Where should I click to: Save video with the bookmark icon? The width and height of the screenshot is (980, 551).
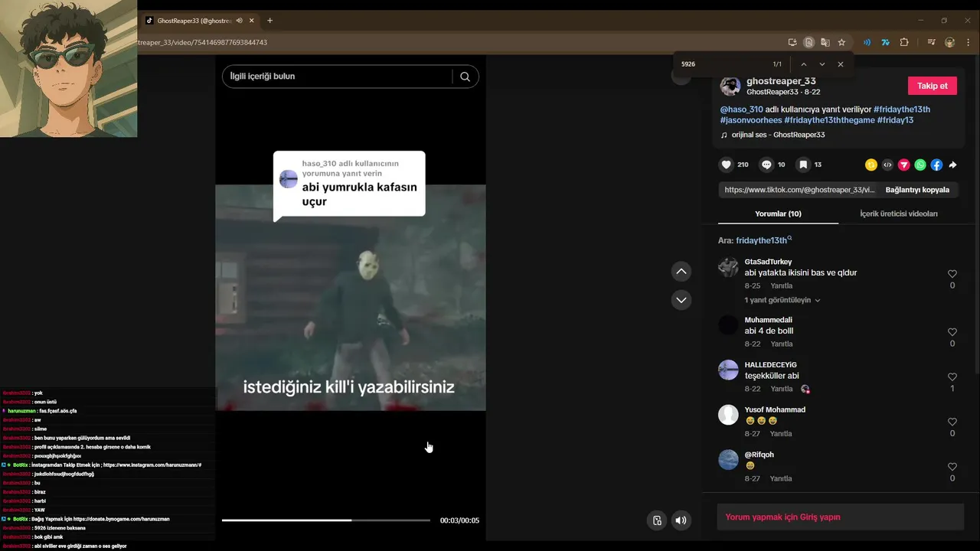803,165
